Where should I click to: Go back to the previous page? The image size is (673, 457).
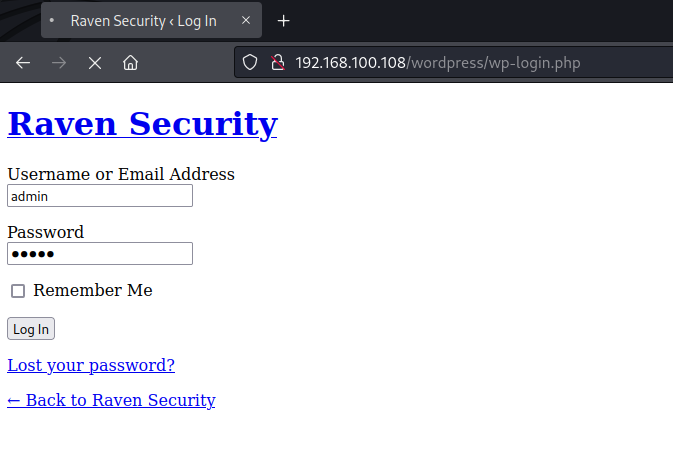(x=23, y=62)
